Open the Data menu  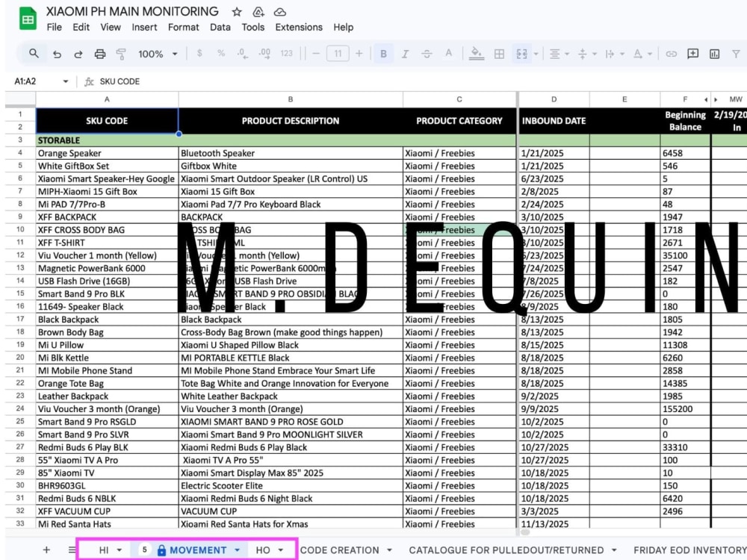pyautogui.click(x=220, y=27)
